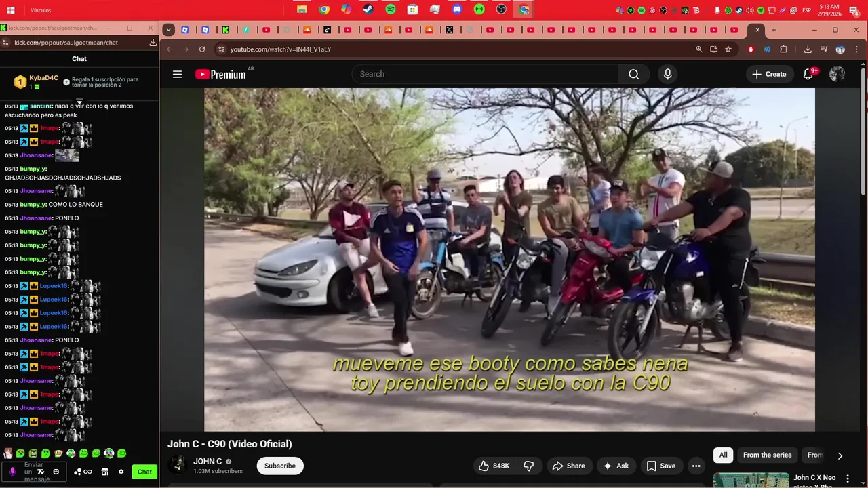Send message with green Chat button
Image resolution: width=868 pixels, height=488 pixels.
(x=144, y=472)
